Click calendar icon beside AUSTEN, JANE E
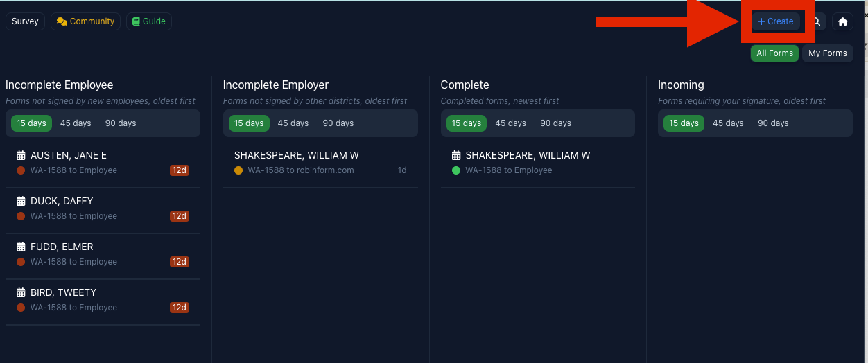The height and width of the screenshot is (363, 868). [21, 155]
